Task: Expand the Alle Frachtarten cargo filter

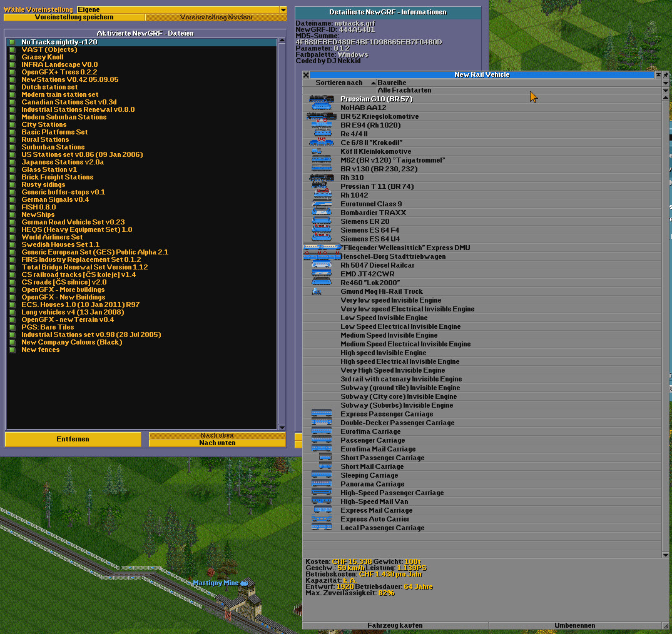Action: point(665,90)
